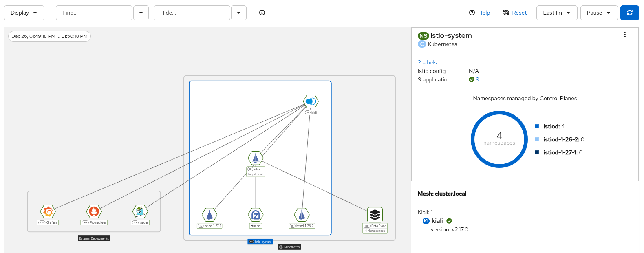Select the ztunnel node icon
The width and height of the screenshot is (644, 253).
(256, 215)
